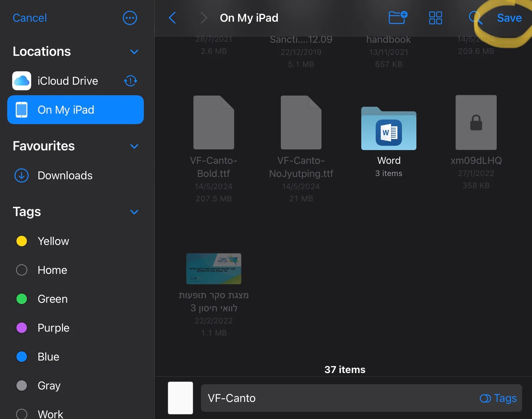
Task: Choose the Green tag
Action: tap(76, 299)
